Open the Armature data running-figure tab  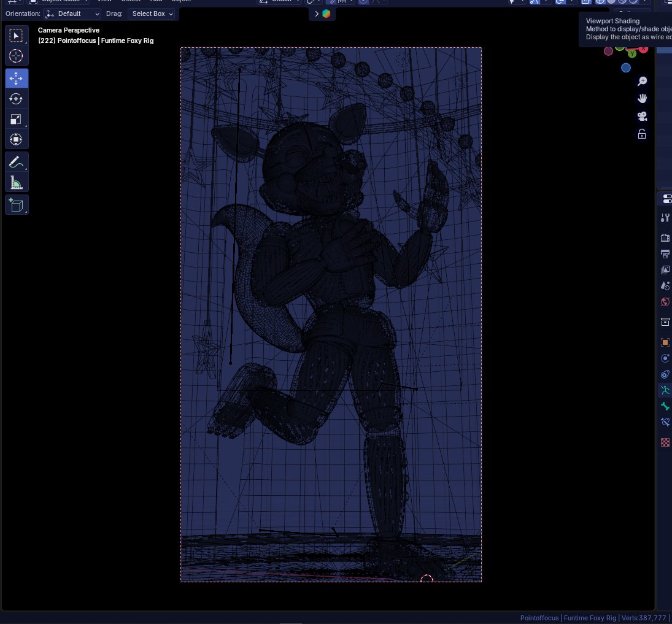665,390
